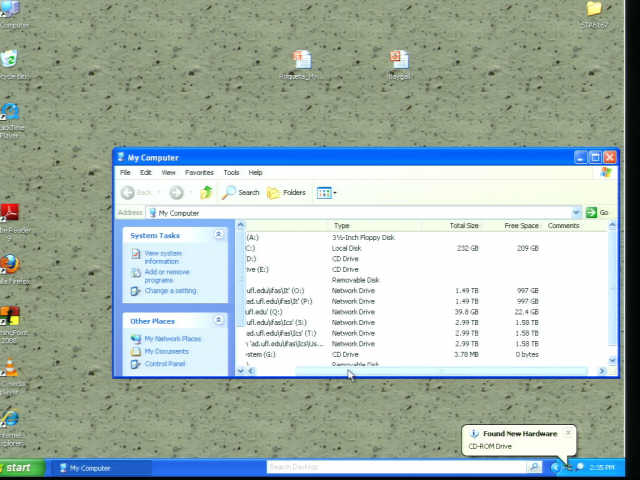Open the Mozilla Firefox desktop icon
Image resolution: width=640 pixels, height=480 pixels.
[10, 264]
